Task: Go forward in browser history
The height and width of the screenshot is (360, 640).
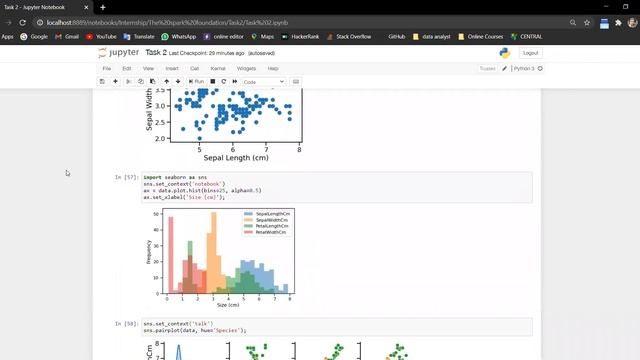Action: click(x=8, y=23)
